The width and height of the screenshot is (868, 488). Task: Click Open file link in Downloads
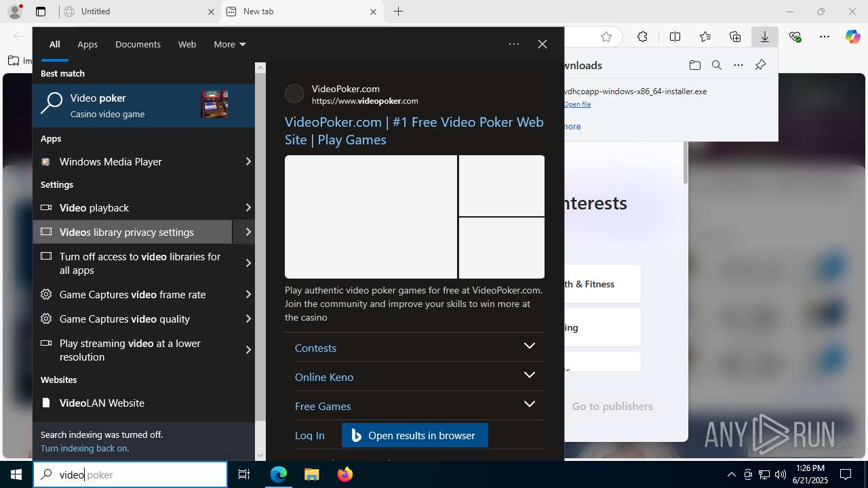(577, 104)
